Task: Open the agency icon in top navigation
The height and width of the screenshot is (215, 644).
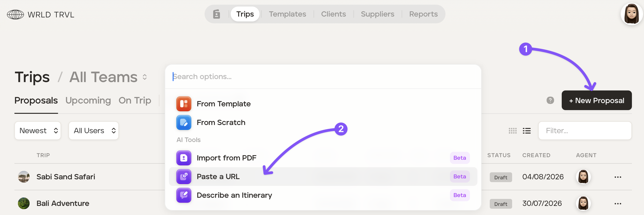Action: coord(216,14)
